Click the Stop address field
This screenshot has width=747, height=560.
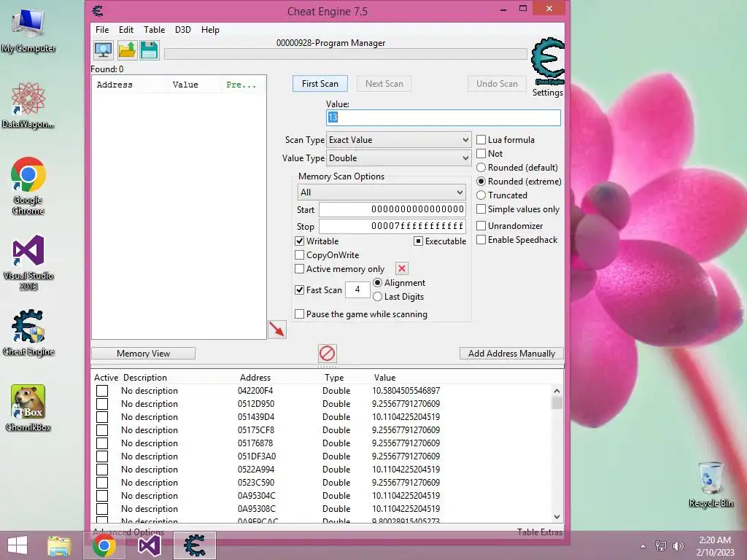click(x=392, y=226)
